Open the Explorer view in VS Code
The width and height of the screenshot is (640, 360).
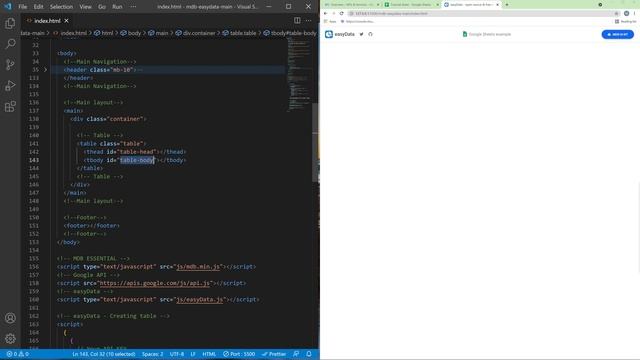pos(10,23)
